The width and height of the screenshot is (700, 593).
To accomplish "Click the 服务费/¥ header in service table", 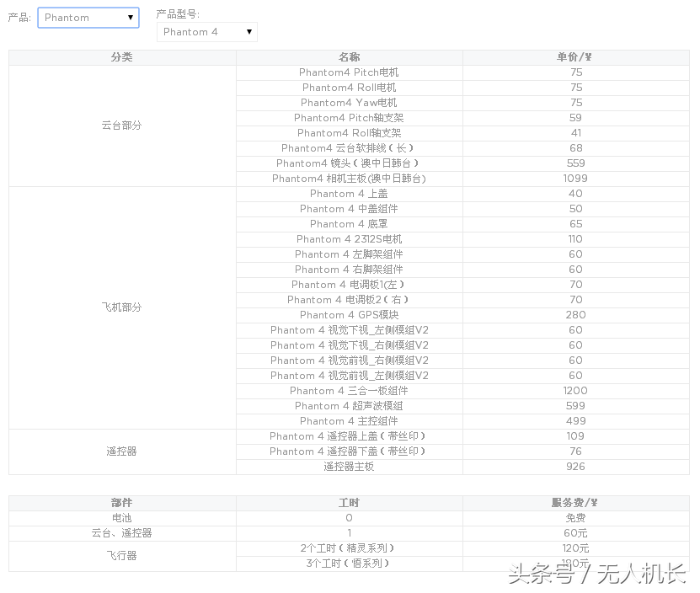I will pos(576,503).
